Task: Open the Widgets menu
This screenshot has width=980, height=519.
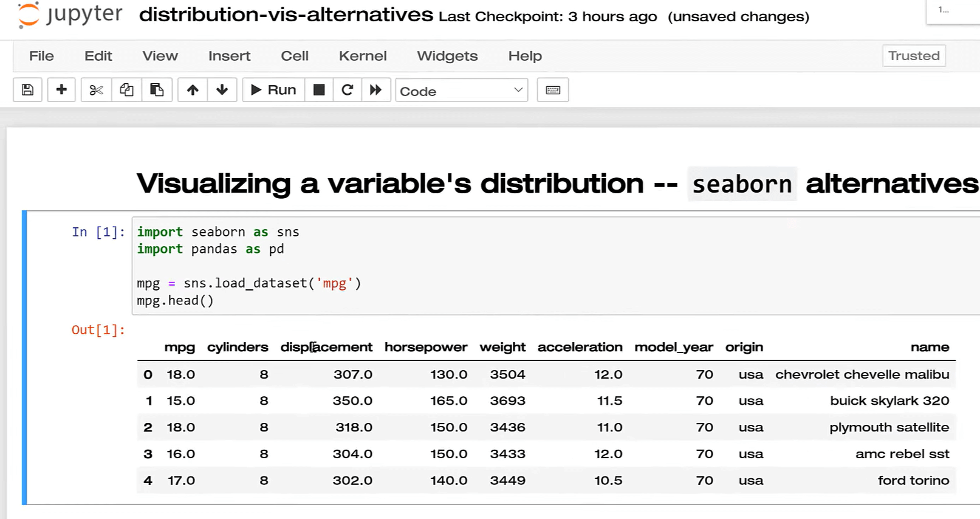Action: tap(447, 56)
